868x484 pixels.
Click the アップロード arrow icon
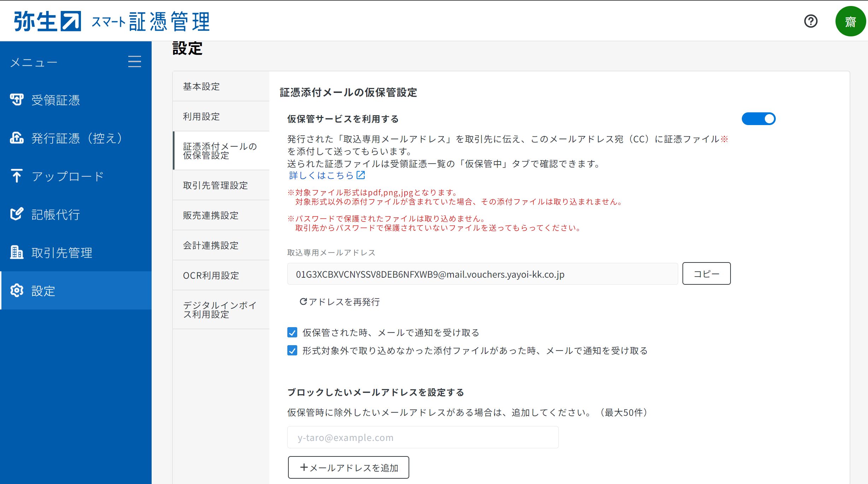click(17, 176)
